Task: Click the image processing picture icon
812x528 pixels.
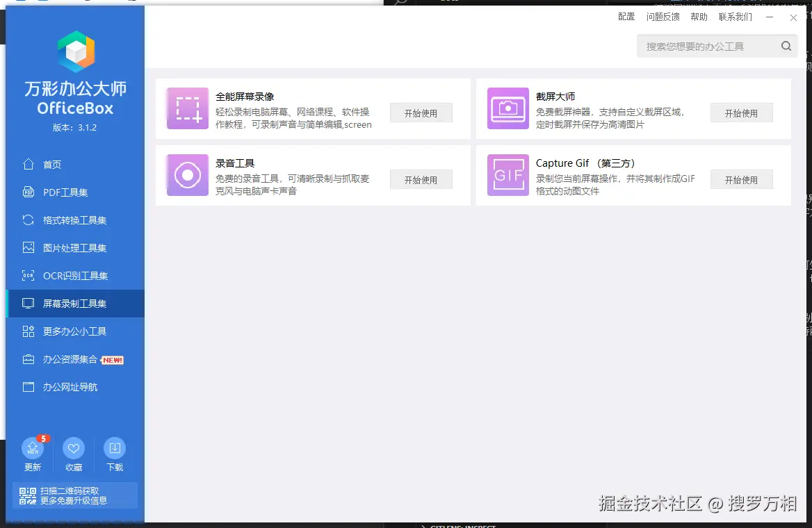Action: (29, 247)
